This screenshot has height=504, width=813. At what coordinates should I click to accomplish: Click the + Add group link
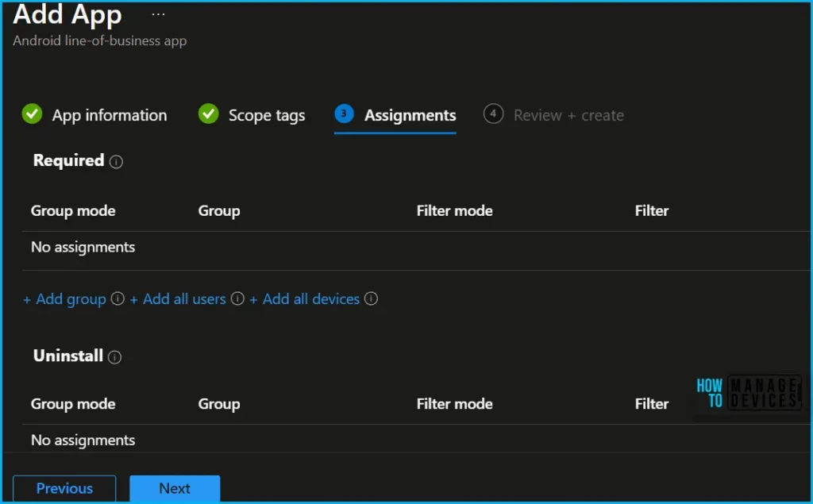click(64, 299)
